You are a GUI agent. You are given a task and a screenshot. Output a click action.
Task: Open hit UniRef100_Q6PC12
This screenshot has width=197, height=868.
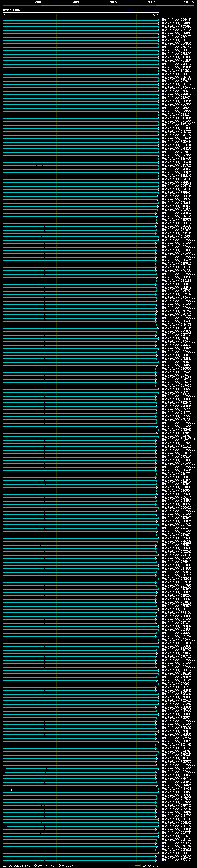tap(177, 223)
